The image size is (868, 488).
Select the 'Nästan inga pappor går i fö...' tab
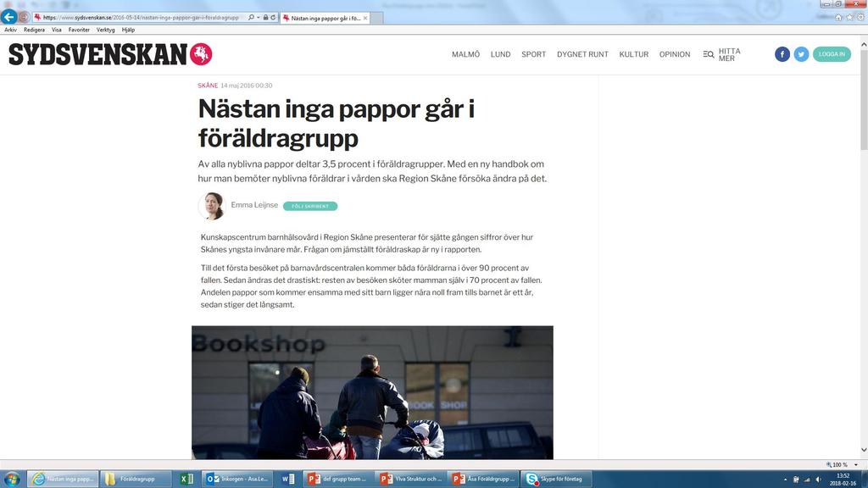(325, 18)
